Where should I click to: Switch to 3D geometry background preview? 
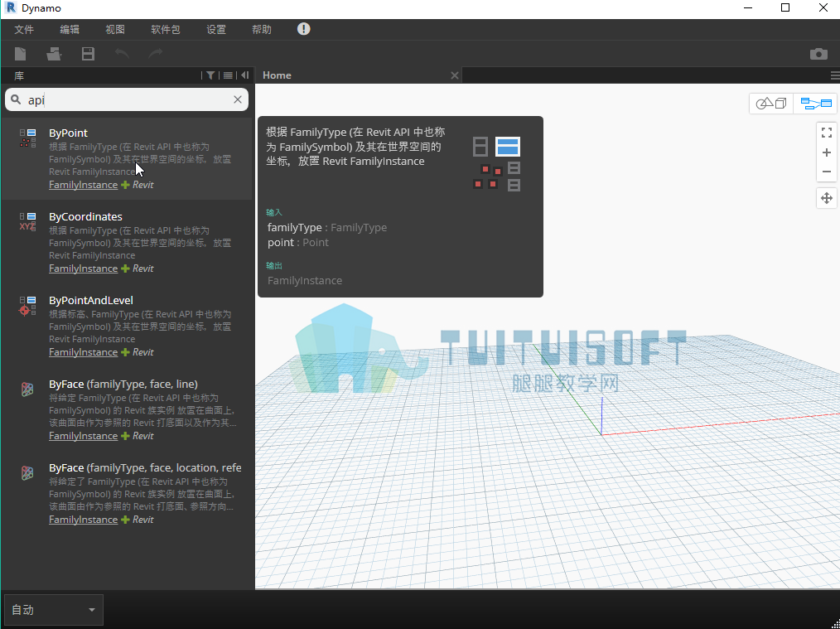point(771,103)
